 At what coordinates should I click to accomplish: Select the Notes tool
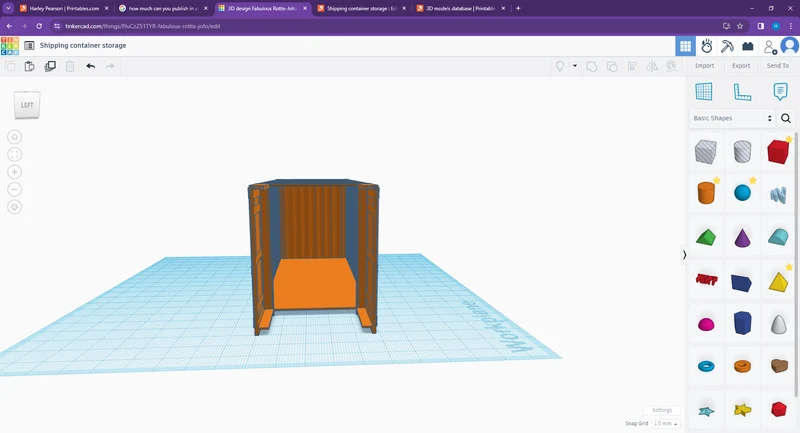click(x=780, y=92)
